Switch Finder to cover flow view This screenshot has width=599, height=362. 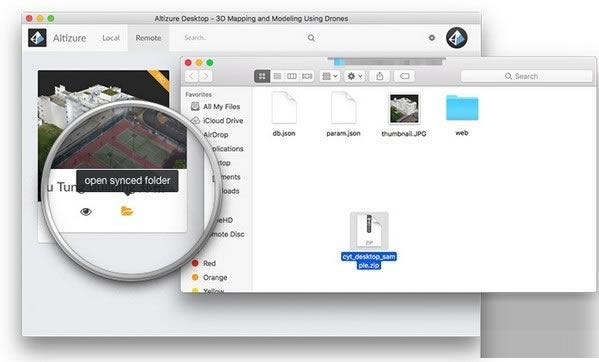pyautogui.click(x=307, y=76)
